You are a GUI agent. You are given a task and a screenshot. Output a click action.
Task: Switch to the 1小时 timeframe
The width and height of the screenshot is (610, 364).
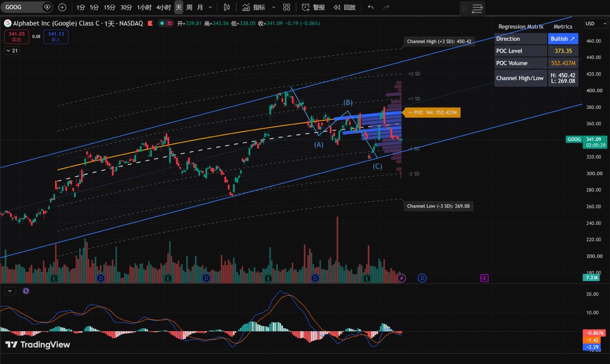click(x=144, y=7)
